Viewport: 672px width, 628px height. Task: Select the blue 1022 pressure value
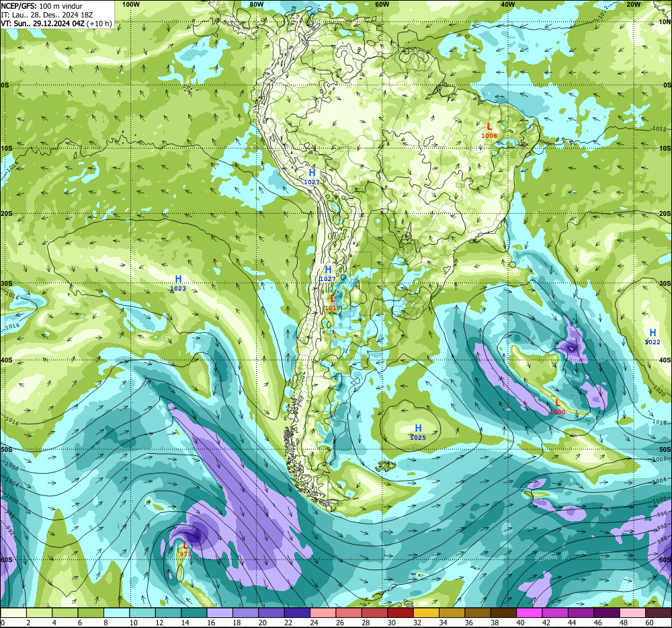click(653, 342)
